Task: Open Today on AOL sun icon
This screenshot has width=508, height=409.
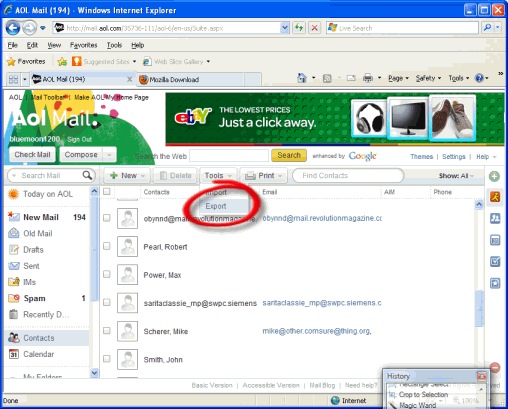Action: point(13,194)
